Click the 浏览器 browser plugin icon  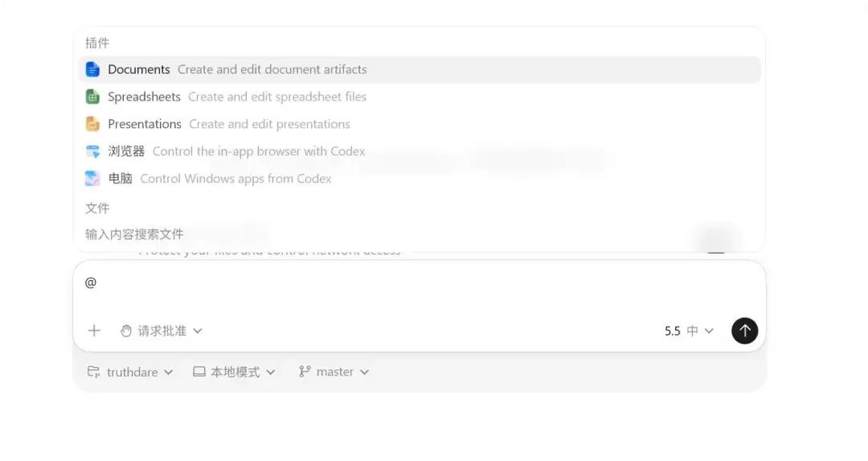coord(92,151)
